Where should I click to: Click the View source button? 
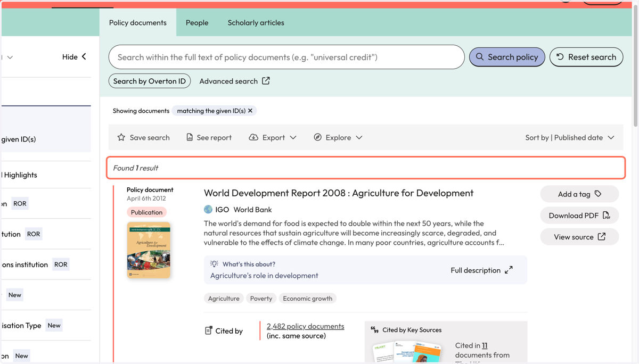(x=579, y=237)
